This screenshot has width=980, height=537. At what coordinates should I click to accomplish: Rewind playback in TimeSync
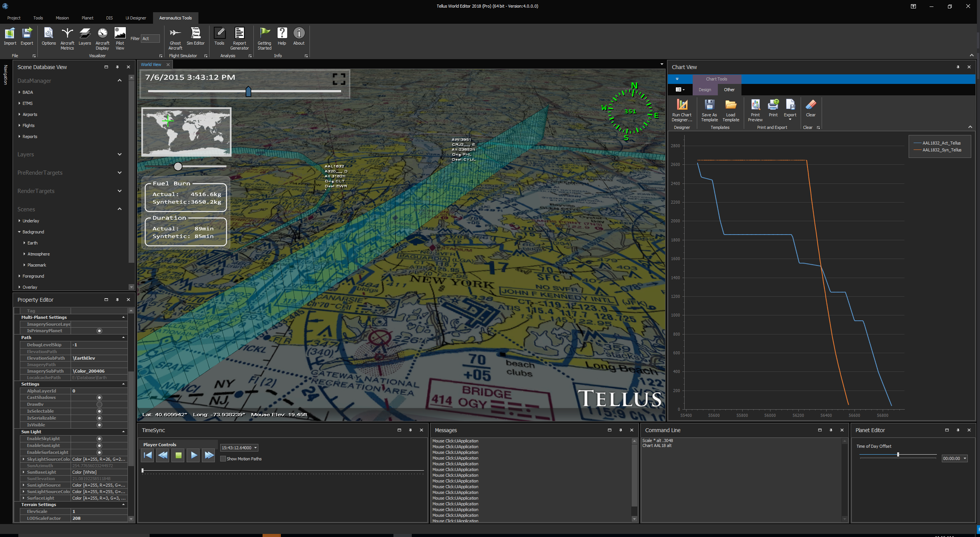pyautogui.click(x=163, y=455)
